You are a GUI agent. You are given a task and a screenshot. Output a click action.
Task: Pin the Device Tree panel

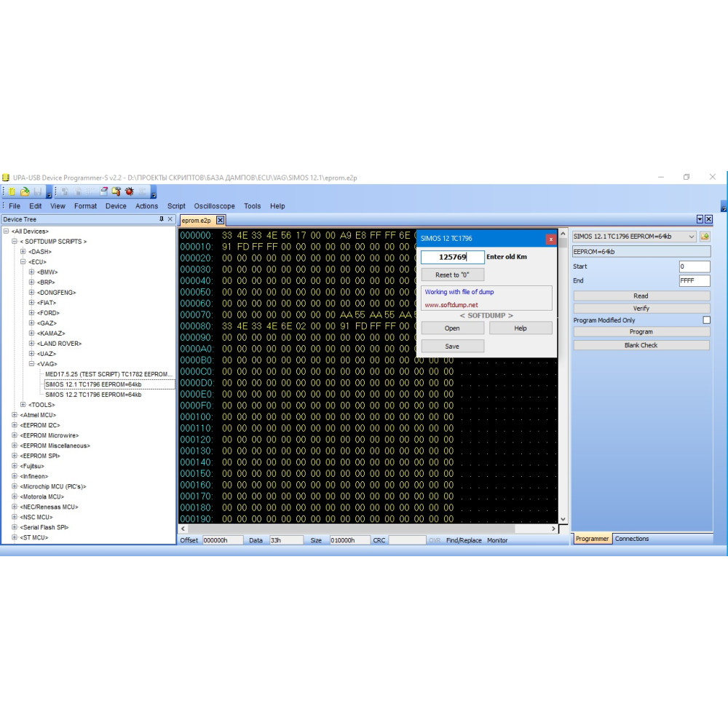tap(161, 219)
